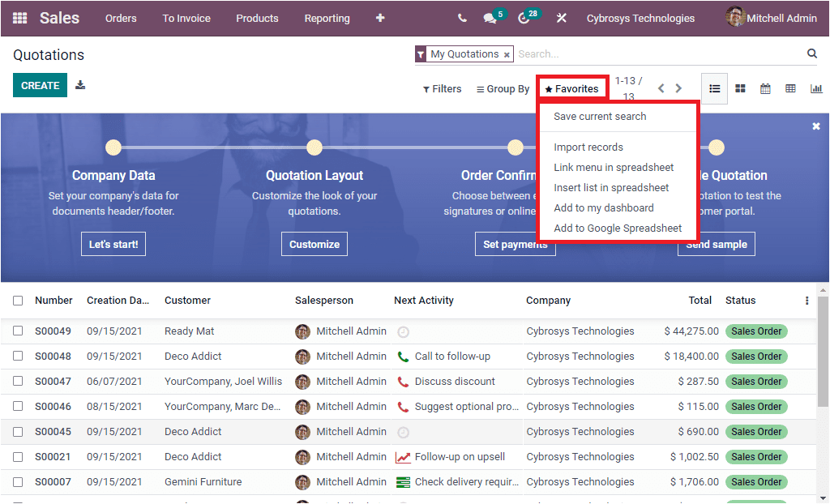This screenshot has width=830, height=504.
Task: Go to the Reporting menu
Action: click(327, 18)
